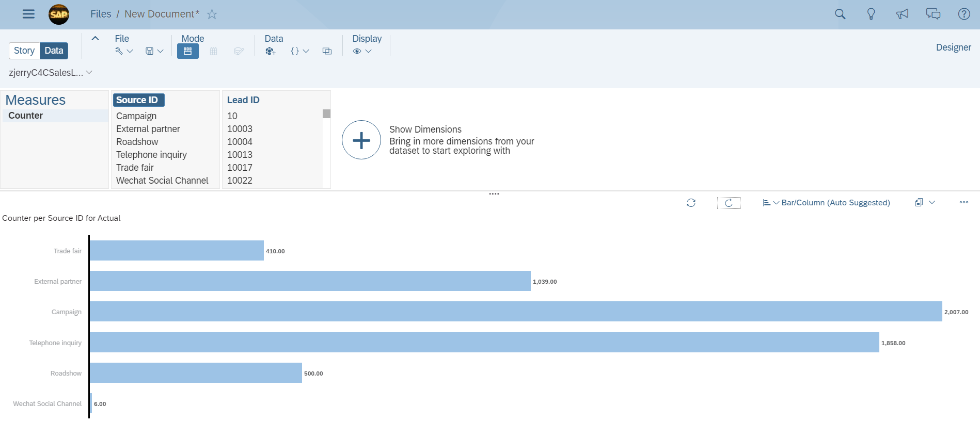Click the plus Show Dimensions button
This screenshot has height=422, width=980.
tap(361, 140)
